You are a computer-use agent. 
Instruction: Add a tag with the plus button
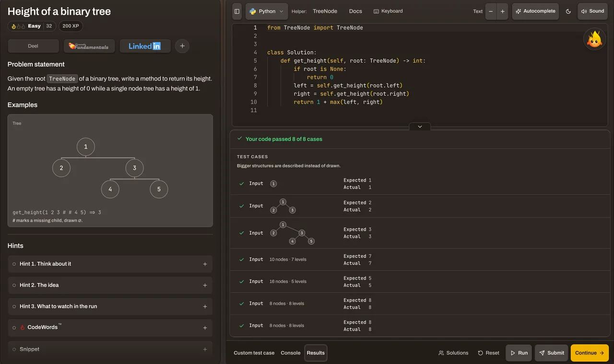(182, 46)
